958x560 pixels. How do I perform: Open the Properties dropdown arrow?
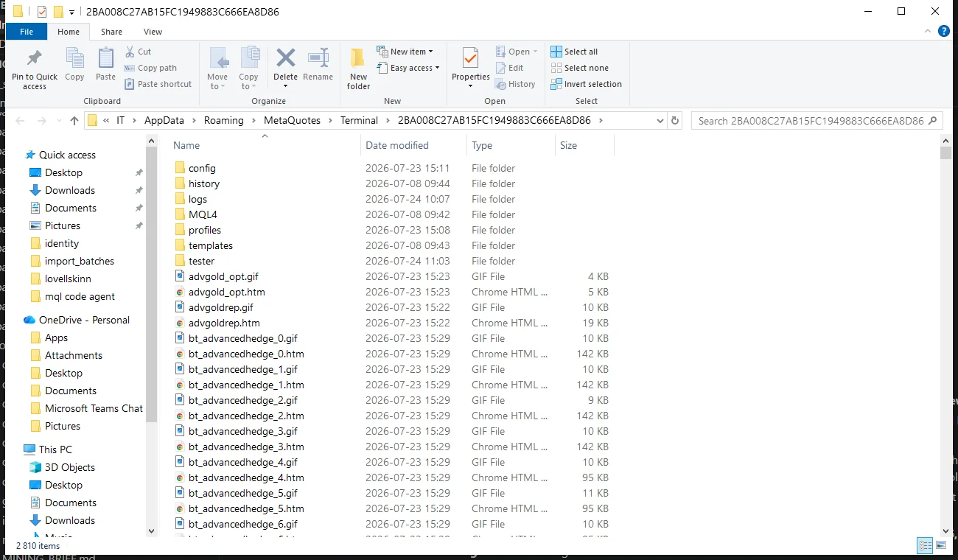point(470,86)
